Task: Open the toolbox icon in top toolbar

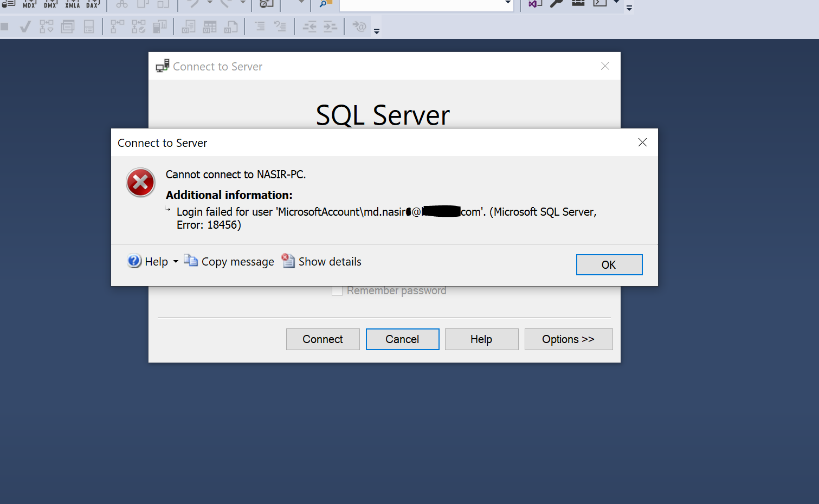Action: pyautogui.click(x=578, y=3)
